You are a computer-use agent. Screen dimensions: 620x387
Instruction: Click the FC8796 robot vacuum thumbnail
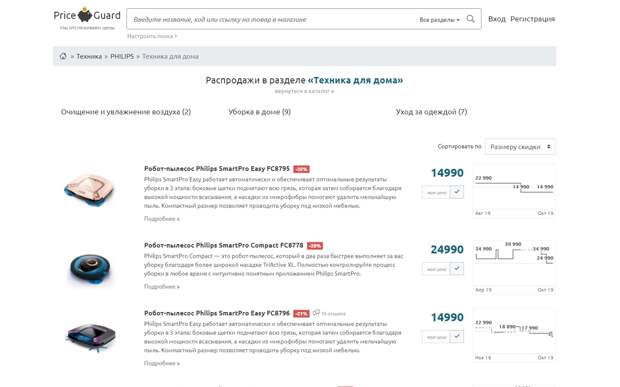click(x=91, y=337)
